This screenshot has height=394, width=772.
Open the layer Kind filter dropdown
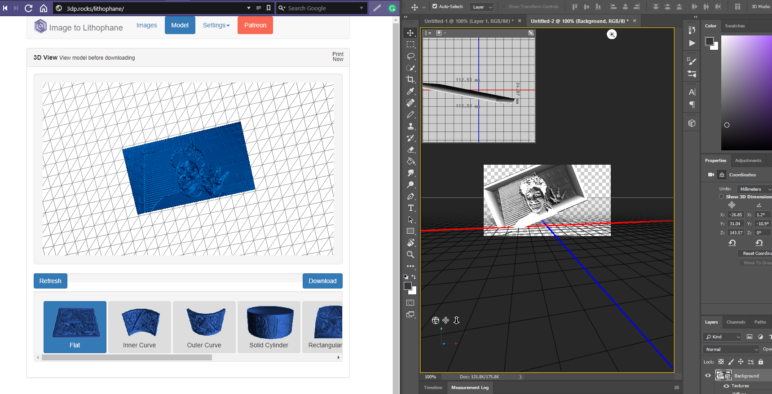(723, 337)
